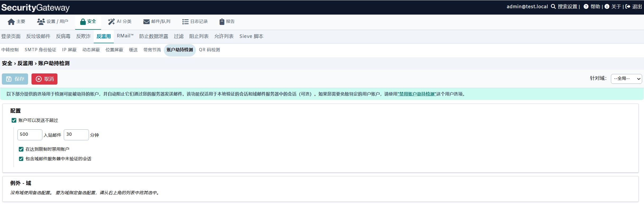Click the info icon beside 关于

[607, 7]
